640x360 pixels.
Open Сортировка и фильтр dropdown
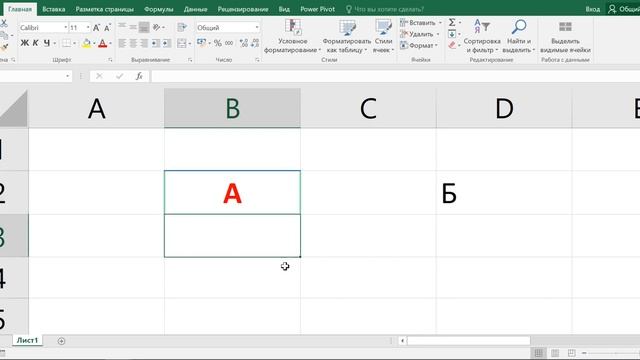[x=482, y=36]
